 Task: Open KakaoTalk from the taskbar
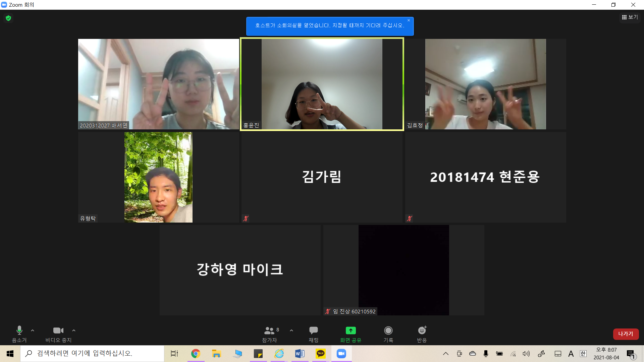321,354
